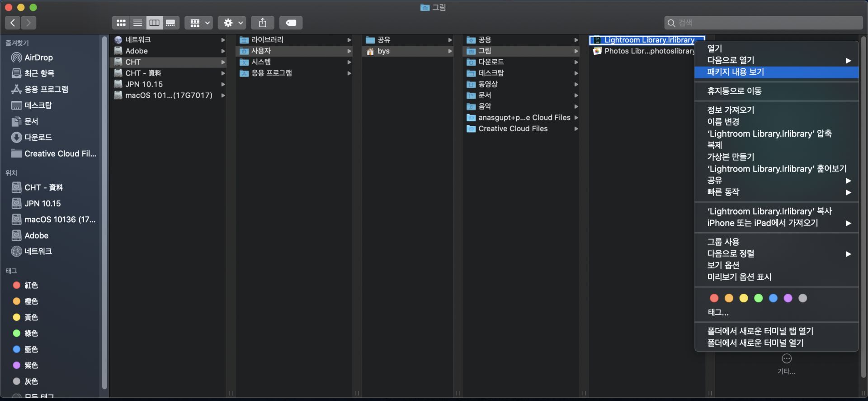This screenshot has height=401, width=868.
Task: Choose 열기 from the context menu
Action: point(776,48)
